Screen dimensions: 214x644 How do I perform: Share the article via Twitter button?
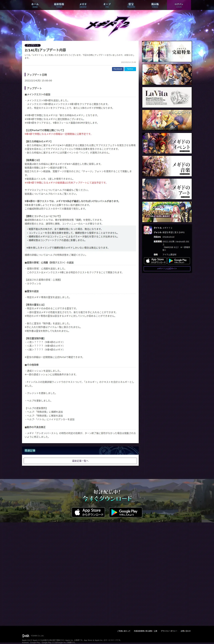pos(130,69)
